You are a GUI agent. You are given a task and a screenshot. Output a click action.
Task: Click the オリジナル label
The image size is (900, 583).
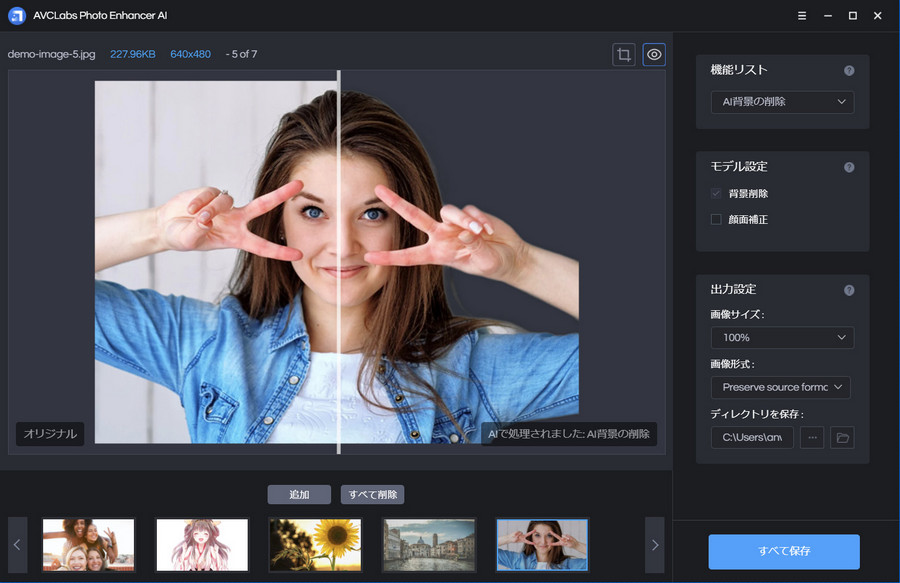click(x=50, y=434)
